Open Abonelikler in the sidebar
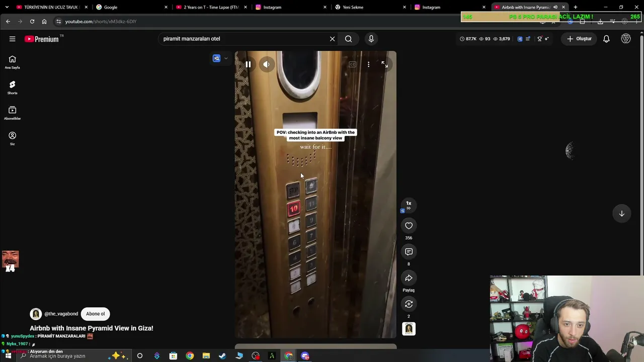Viewport: 644px width, 362px height. (12, 113)
